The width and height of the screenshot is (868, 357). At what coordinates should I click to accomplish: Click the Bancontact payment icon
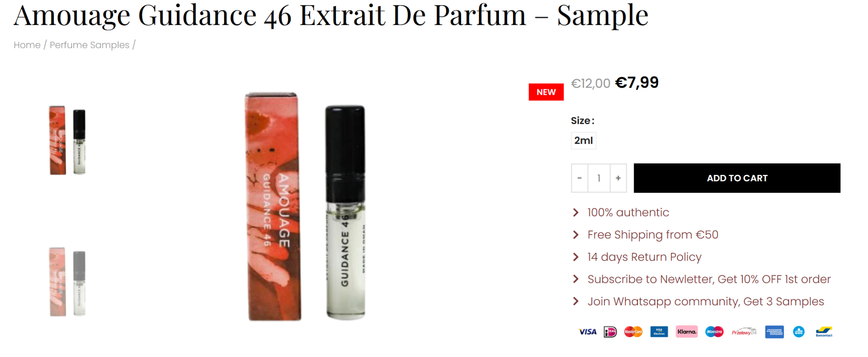[824, 332]
